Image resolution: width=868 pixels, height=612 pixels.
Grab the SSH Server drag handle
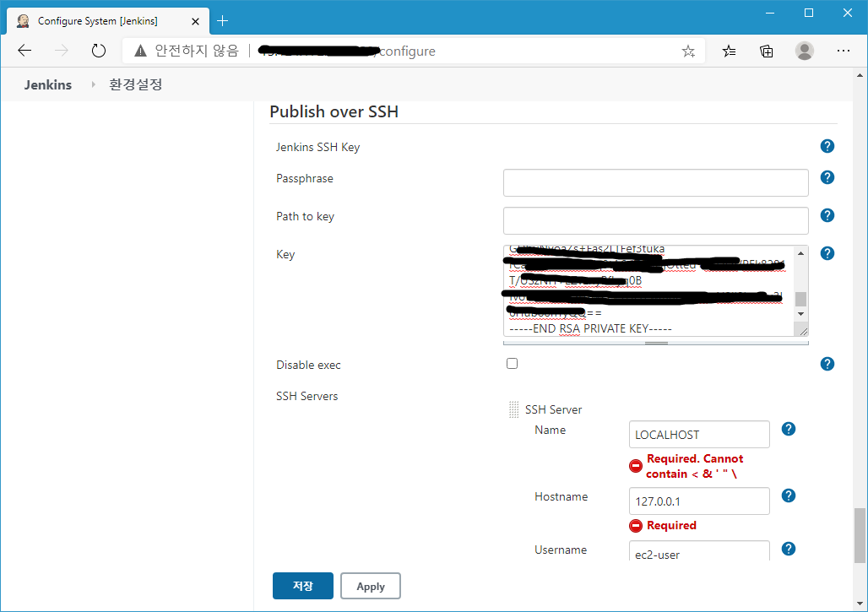[513, 409]
